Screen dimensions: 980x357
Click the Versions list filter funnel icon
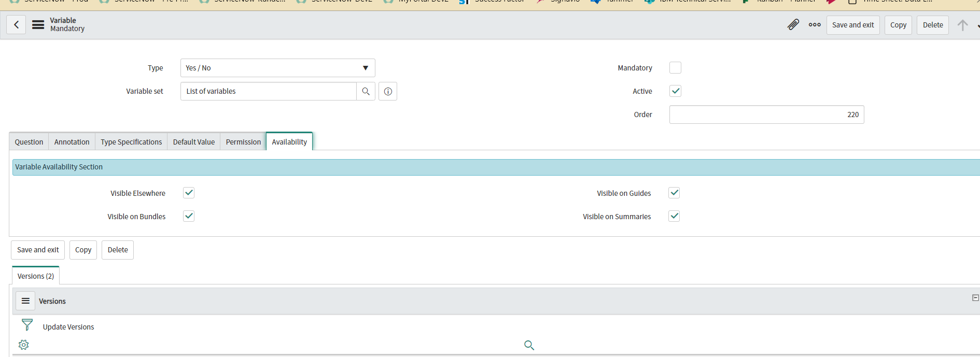coord(27,325)
